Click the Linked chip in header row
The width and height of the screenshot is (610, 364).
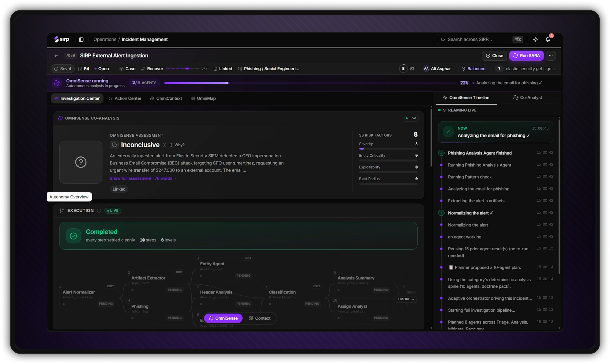[223, 69]
